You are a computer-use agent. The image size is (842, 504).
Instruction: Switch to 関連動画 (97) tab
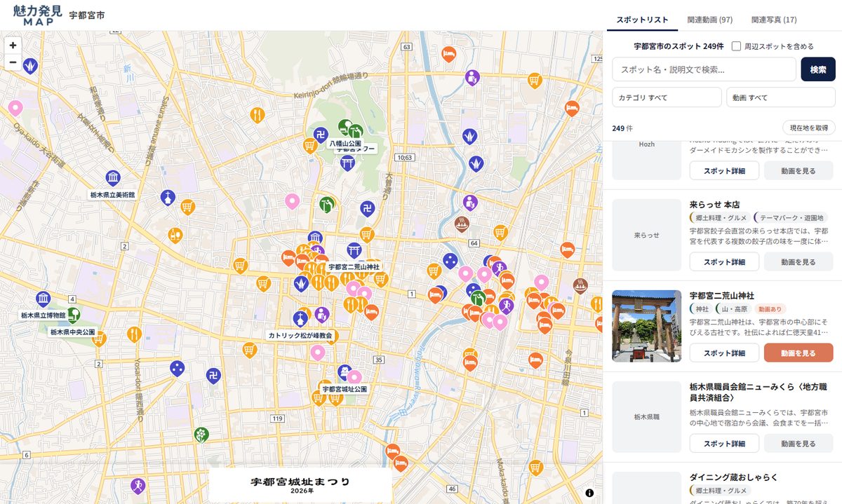(710, 20)
